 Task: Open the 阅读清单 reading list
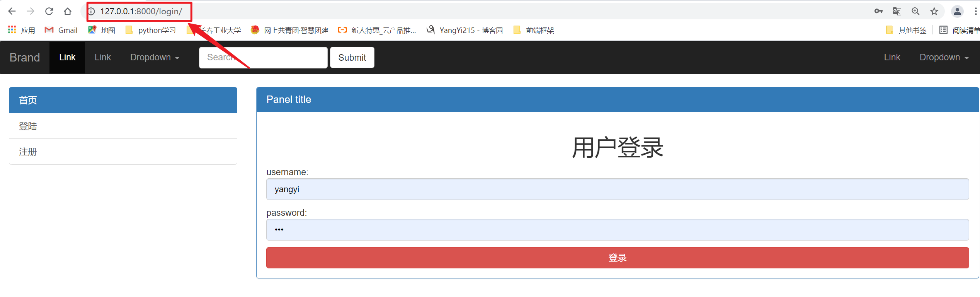960,30
